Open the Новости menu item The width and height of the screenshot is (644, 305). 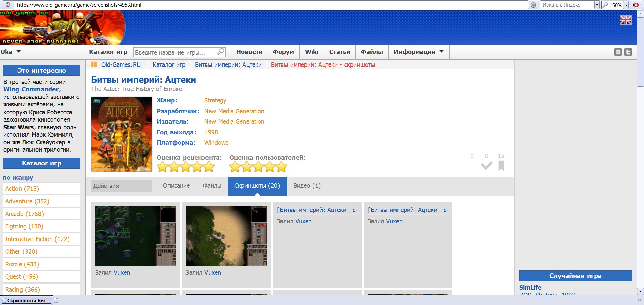click(250, 52)
